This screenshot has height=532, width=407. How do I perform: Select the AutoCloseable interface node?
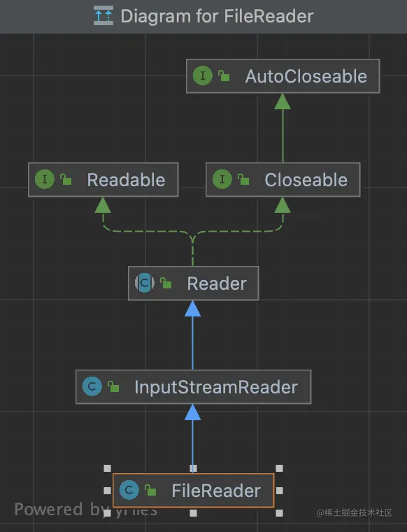(x=283, y=76)
